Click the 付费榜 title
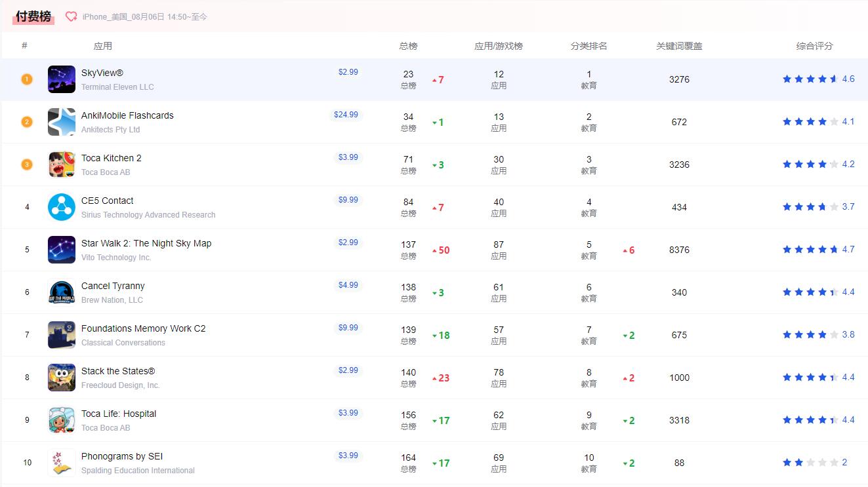Image resolution: width=868 pixels, height=487 pixels. (33, 16)
